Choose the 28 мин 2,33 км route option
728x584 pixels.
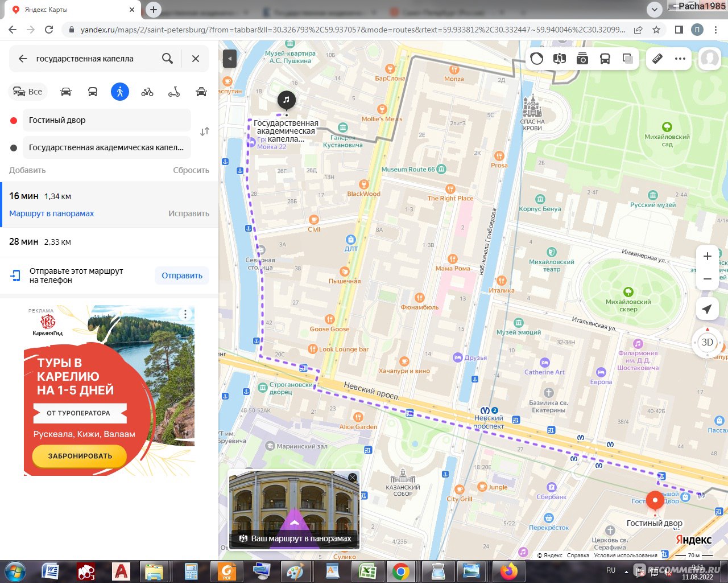click(109, 242)
